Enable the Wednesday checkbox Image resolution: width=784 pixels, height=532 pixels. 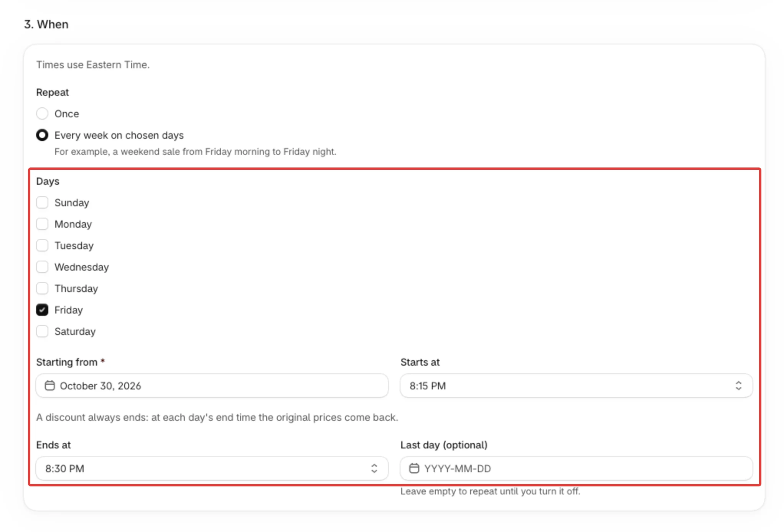click(x=42, y=267)
